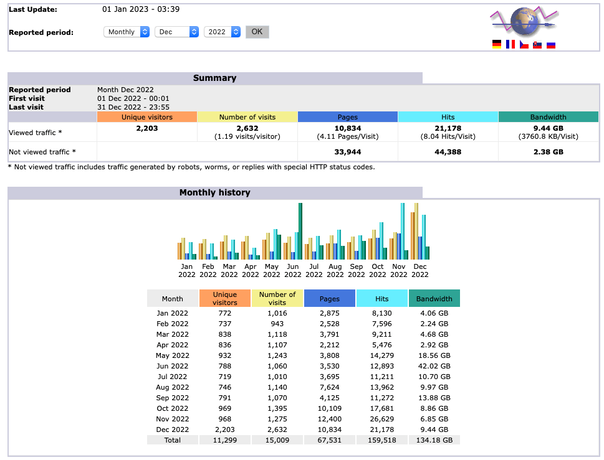Select the Apr 2022 row label
The width and height of the screenshot is (604, 460).
(172, 345)
